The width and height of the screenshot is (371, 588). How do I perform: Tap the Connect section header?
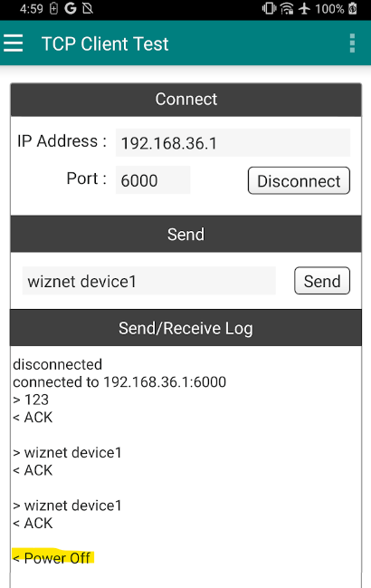point(186,100)
